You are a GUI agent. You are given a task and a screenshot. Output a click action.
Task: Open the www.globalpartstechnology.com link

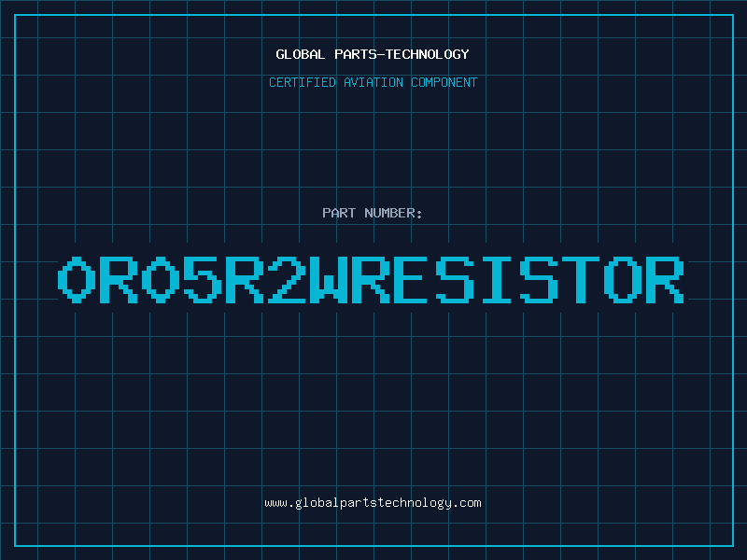click(373, 503)
